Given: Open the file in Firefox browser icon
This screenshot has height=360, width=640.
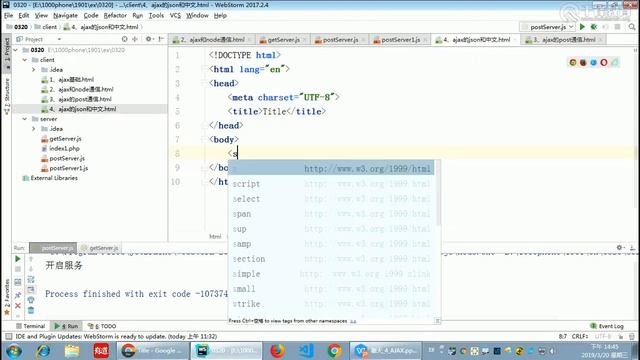Looking at the screenshot, I should click(x=583, y=62).
